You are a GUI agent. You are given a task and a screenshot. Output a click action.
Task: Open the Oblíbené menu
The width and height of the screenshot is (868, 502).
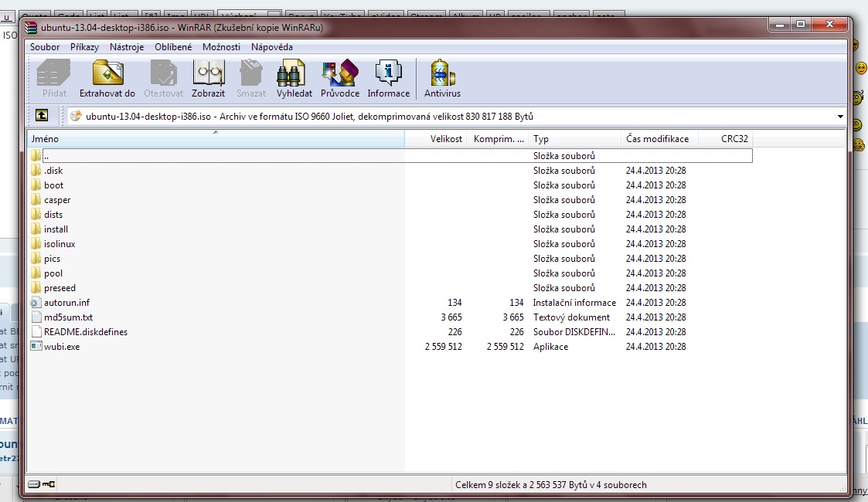click(173, 47)
